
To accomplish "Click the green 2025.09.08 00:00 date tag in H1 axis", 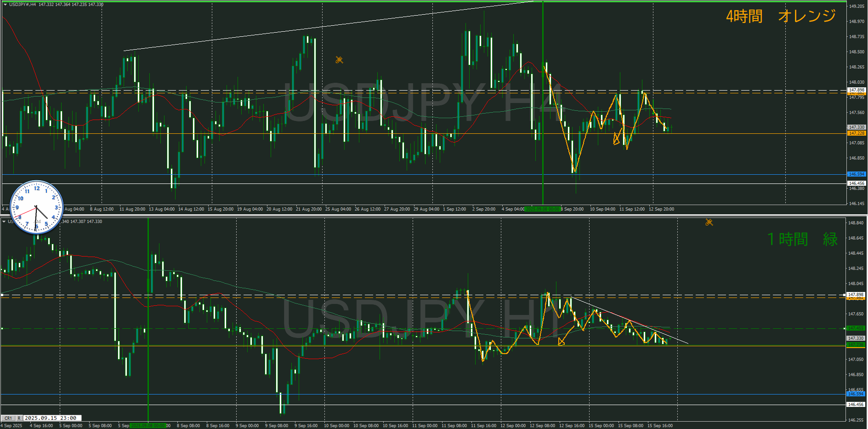I will pos(148,426).
